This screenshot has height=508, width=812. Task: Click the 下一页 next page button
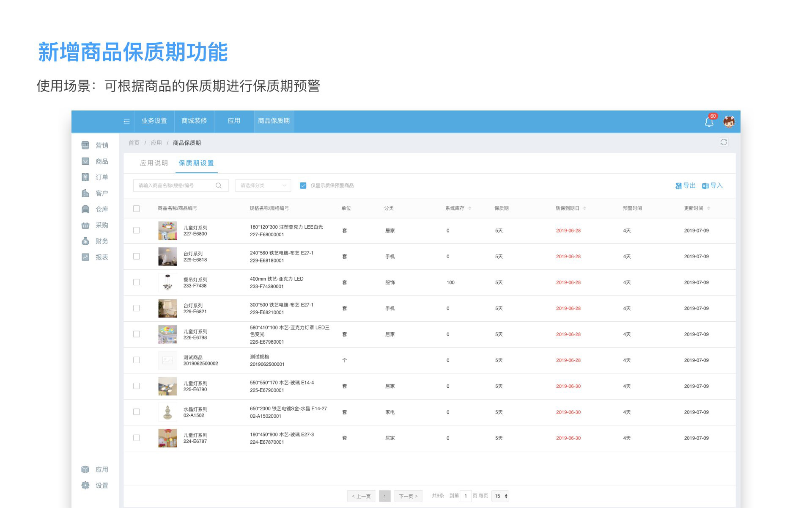(408, 496)
